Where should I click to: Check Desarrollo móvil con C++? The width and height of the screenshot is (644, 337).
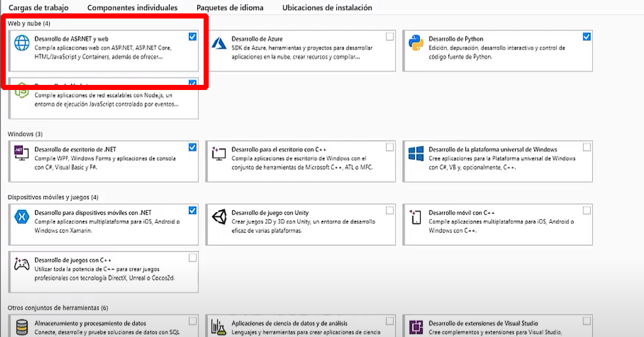point(587,210)
